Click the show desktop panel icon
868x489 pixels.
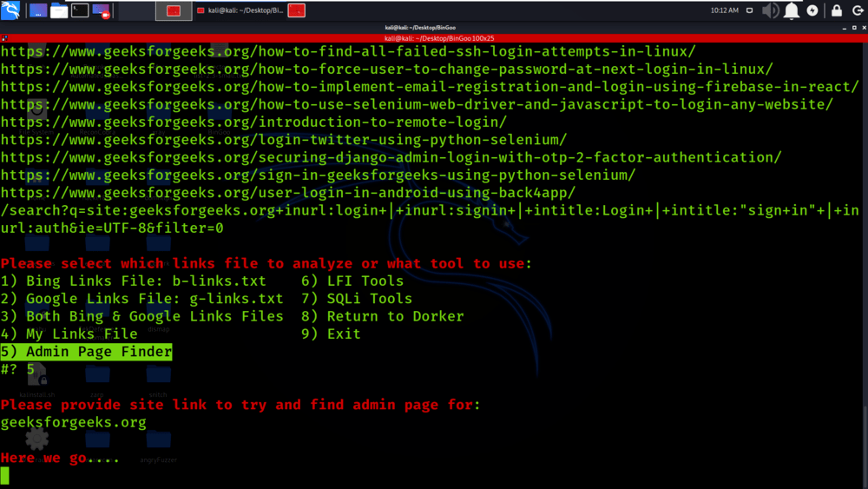pyautogui.click(x=38, y=10)
